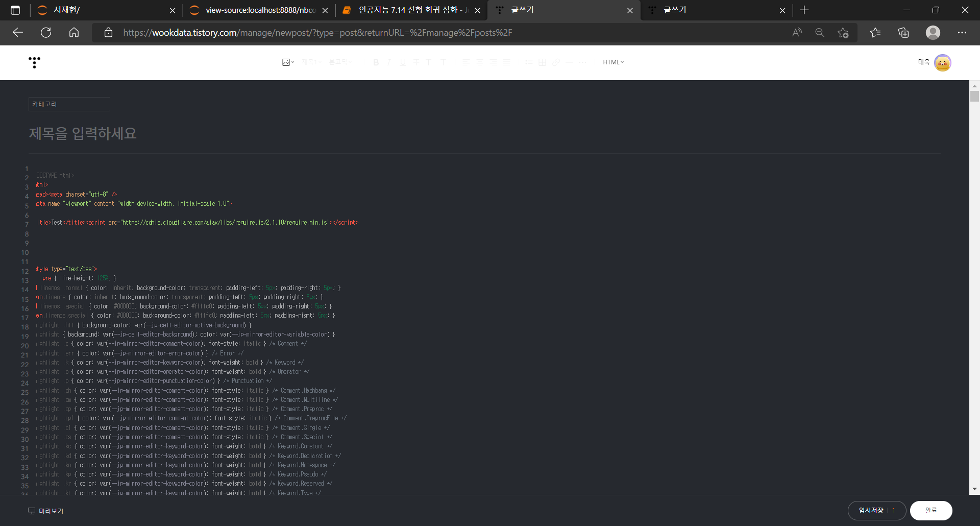Open the Favorites list

[x=875, y=33]
